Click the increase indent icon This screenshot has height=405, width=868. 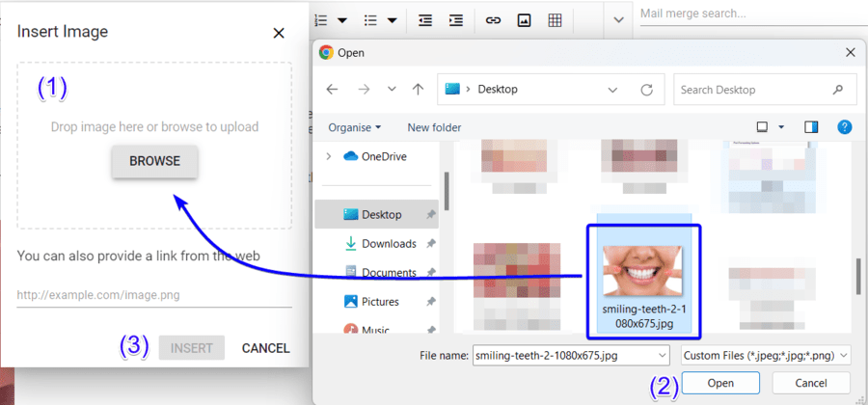pos(455,20)
